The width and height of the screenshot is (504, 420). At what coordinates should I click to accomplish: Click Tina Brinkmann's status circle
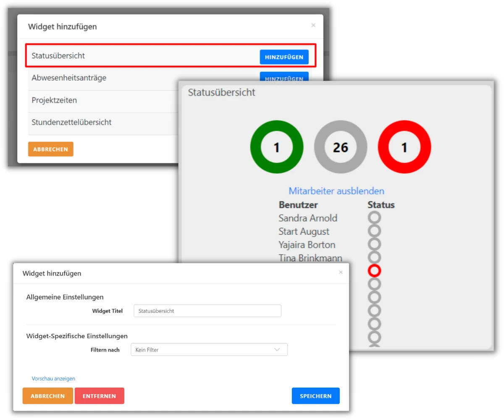pos(374,257)
